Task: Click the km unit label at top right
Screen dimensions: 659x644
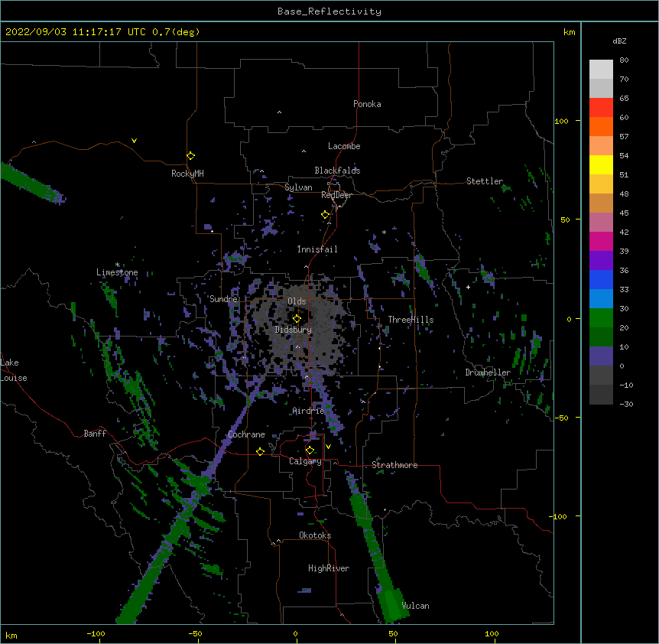Action: click(569, 32)
